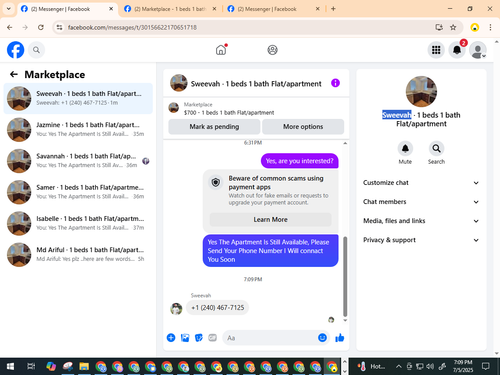
Task: Attach a photo with the image icon
Action: pyautogui.click(x=185, y=338)
